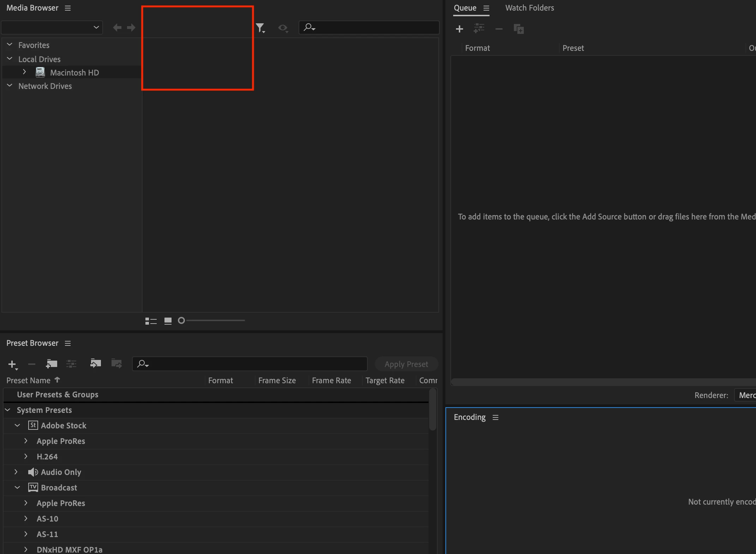Expand the Audio Only preset group
This screenshot has height=554, width=756.
point(16,472)
